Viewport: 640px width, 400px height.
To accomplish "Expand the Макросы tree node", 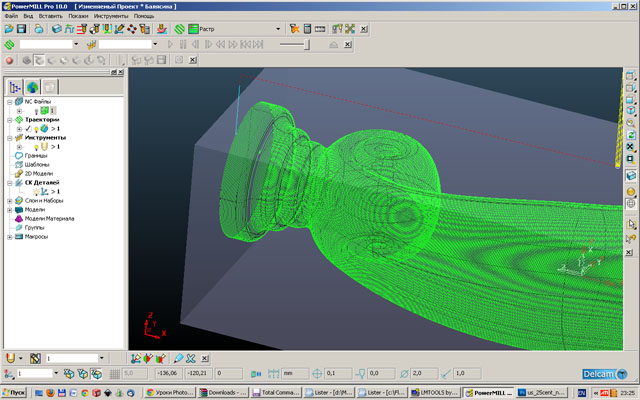I will pos(10,237).
